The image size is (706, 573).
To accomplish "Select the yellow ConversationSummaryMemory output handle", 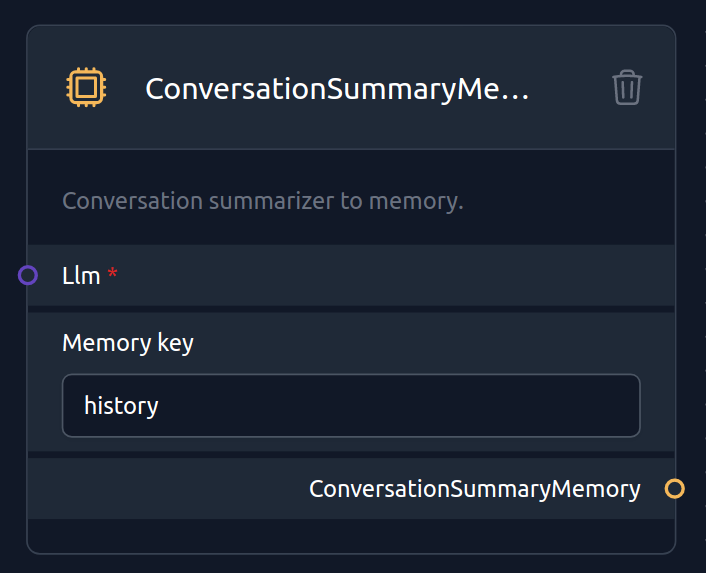I will pyautogui.click(x=674, y=489).
